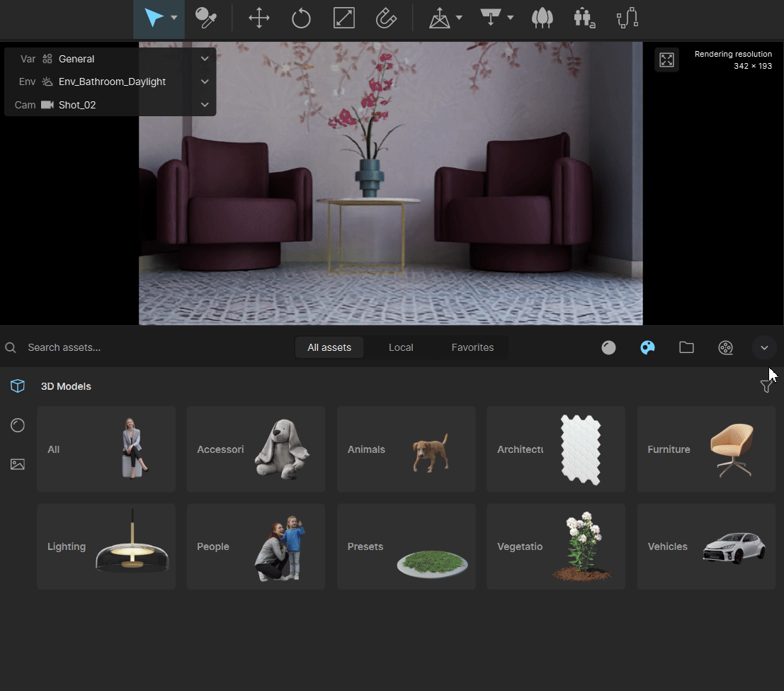Viewport: 784px width, 691px height.
Task: Open the Furniture category card
Action: (706, 449)
